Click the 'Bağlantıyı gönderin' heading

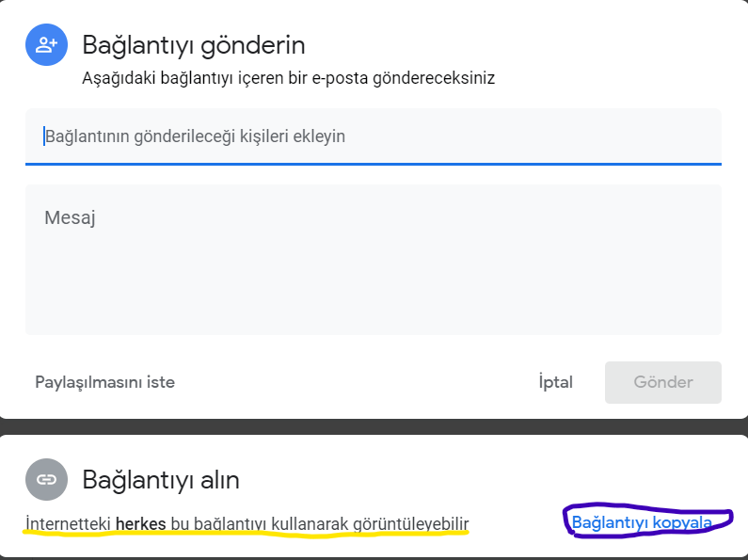click(x=194, y=44)
